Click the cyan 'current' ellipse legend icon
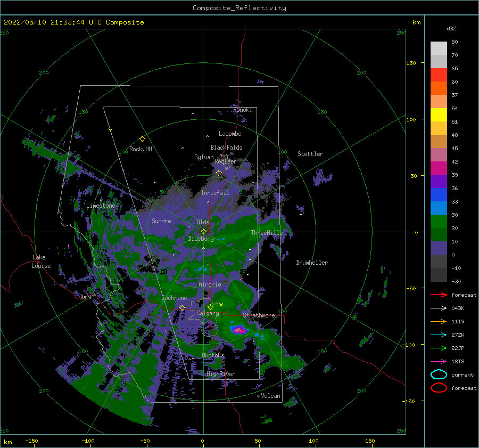The width and height of the screenshot is (479, 448). click(x=439, y=374)
